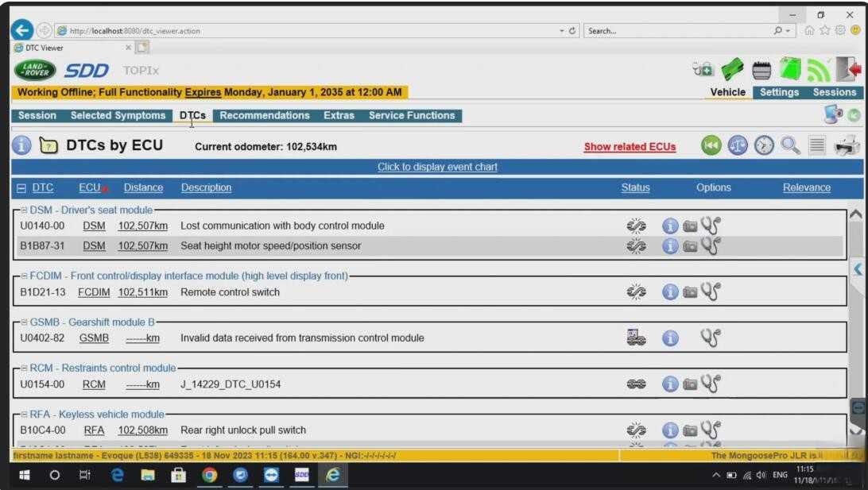The height and width of the screenshot is (490, 868).
Task: Collapse DSM - Driver's seat module group
Action: tap(25, 210)
